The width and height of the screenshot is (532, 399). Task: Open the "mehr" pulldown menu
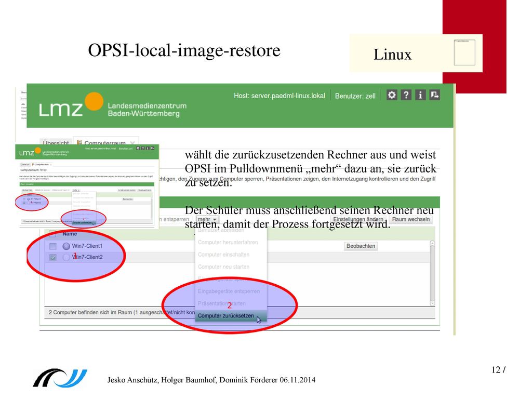click(x=207, y=220)
